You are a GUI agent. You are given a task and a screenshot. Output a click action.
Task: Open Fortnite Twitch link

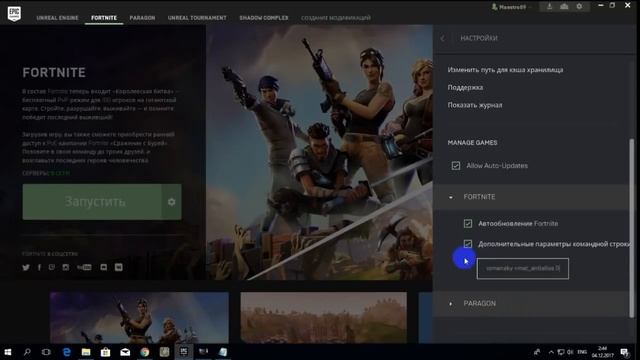pyautogui.click(x=51, y=267)
